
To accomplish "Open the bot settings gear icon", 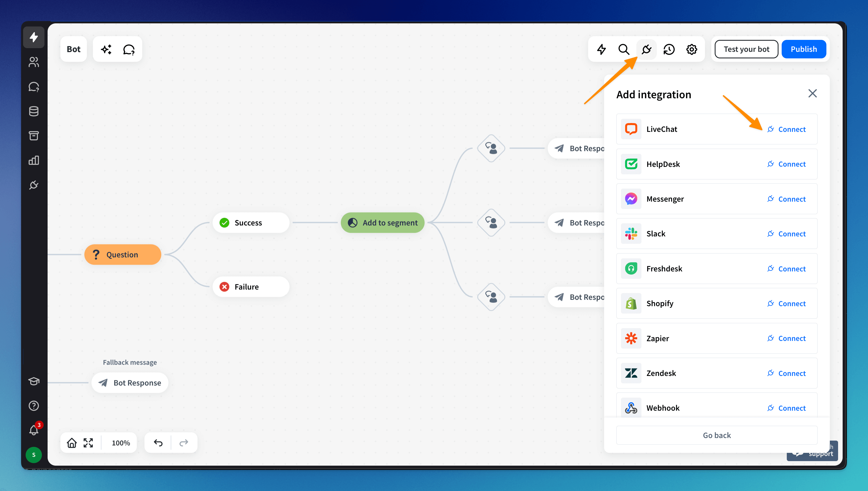I will [692, 49].
